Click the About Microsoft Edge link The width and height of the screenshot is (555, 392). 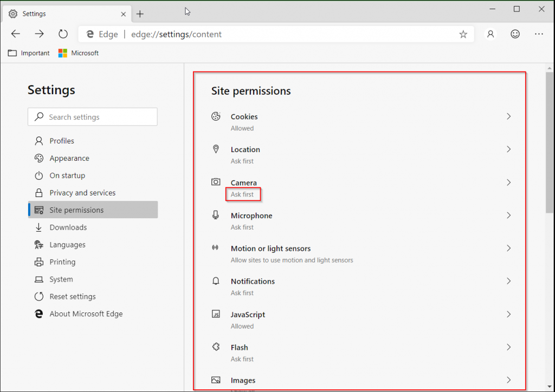(86, 313)
